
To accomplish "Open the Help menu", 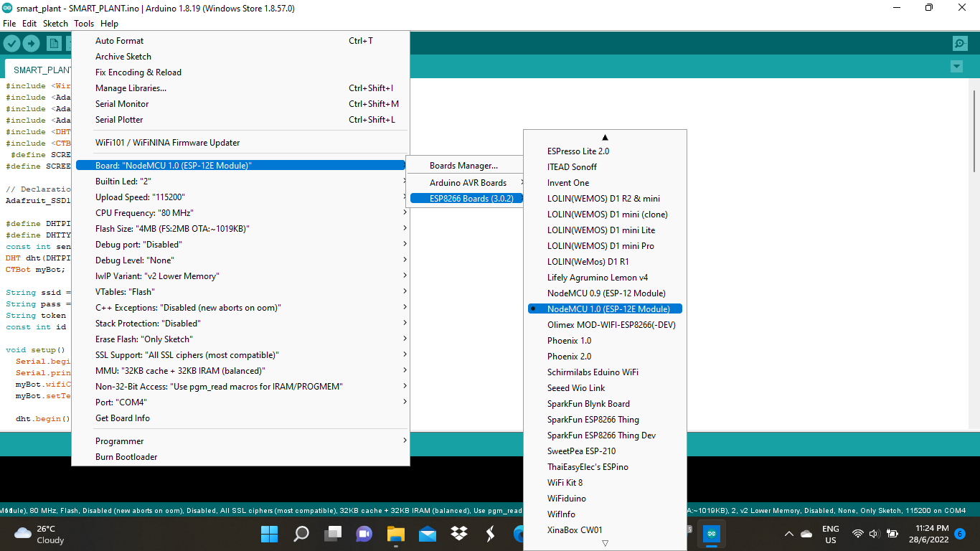I will 109,24.
